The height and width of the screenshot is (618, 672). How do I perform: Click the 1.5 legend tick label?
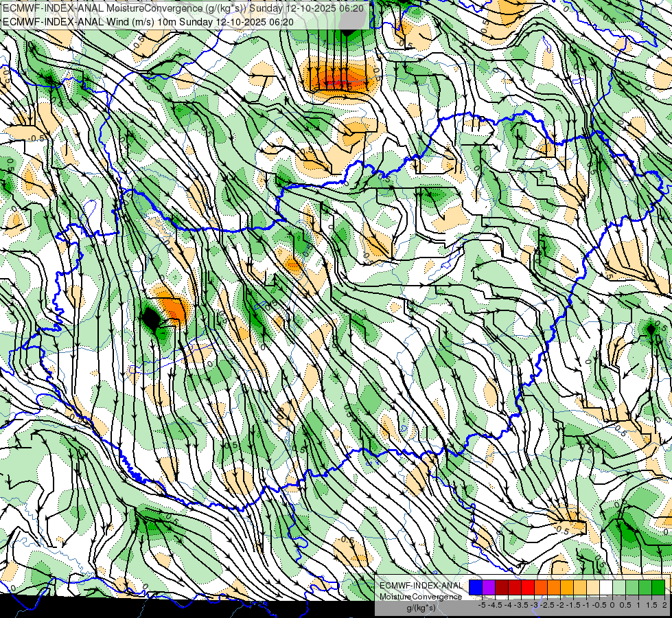[x=652, y=605]
